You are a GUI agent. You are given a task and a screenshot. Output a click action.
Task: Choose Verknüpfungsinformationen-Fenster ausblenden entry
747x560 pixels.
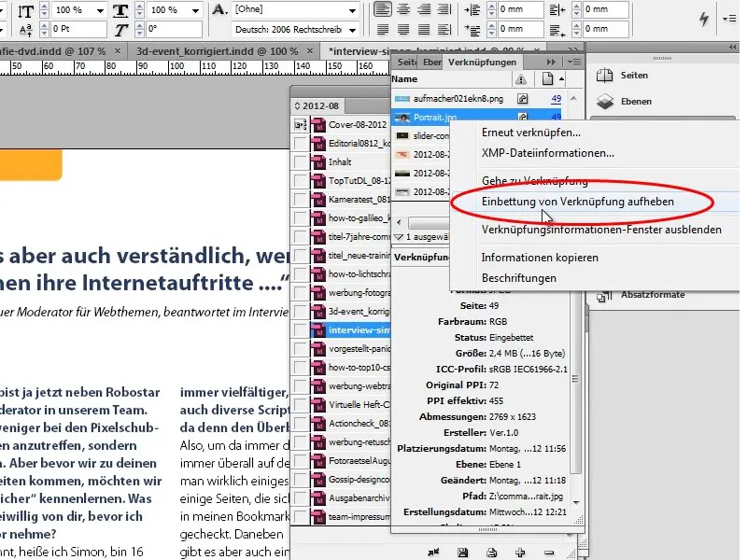(x=601, y=230)
